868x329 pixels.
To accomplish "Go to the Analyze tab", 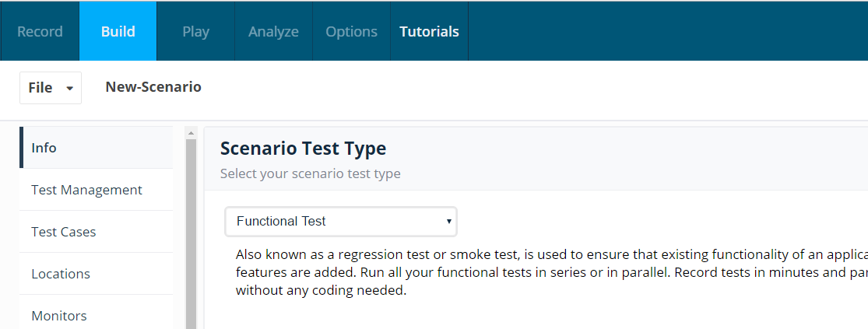I will click(x=273, y=32).
